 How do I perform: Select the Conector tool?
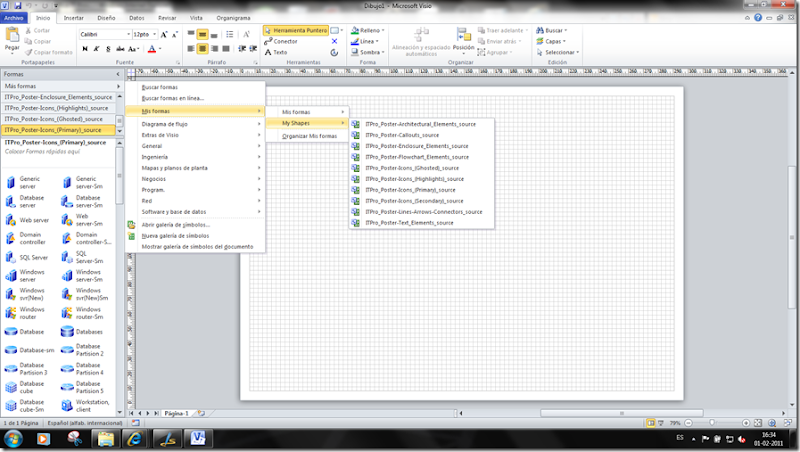285,42
